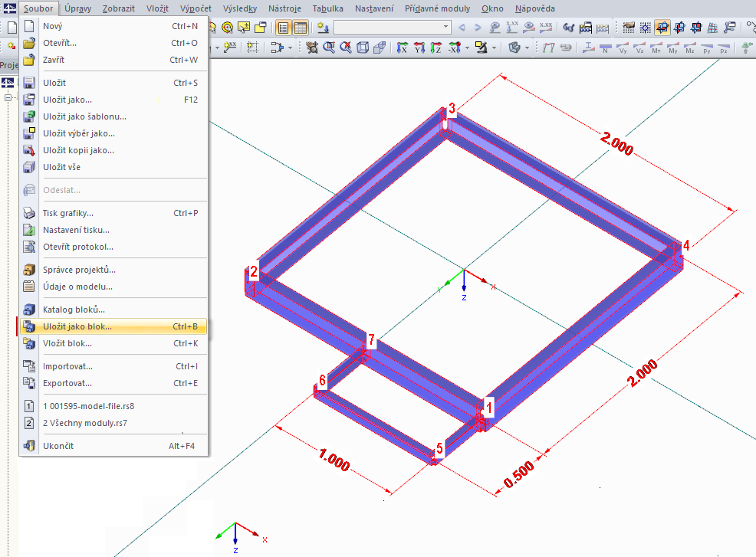Click the zoom window magnifier icon
The image size is (756, 557).
pyautogui.click(x=329, y=48)
